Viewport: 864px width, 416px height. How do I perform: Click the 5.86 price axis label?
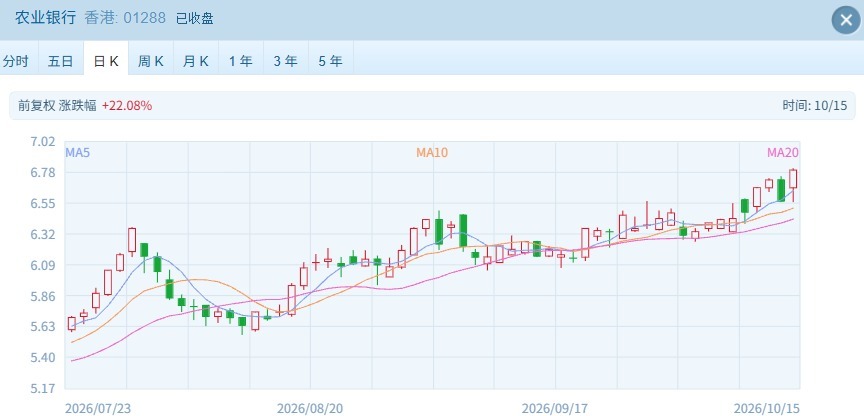[x=44, y=296]
